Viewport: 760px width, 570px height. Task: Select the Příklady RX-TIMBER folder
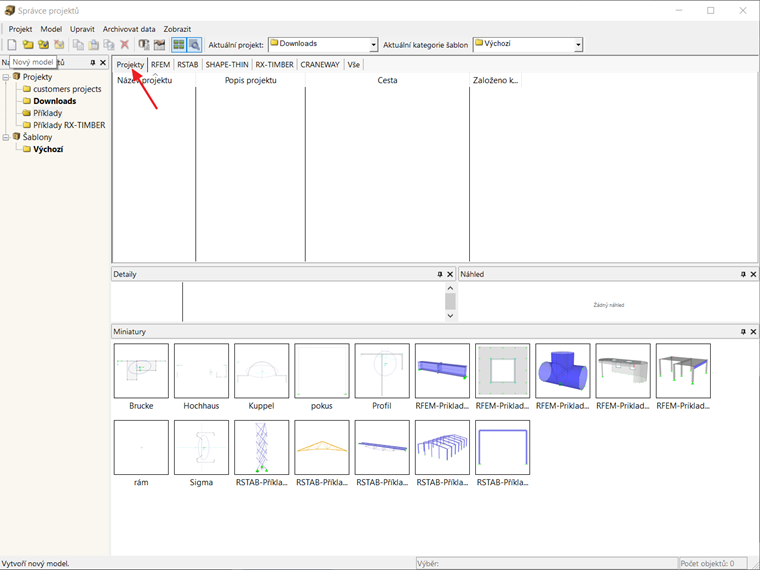(x=69, y=125)
